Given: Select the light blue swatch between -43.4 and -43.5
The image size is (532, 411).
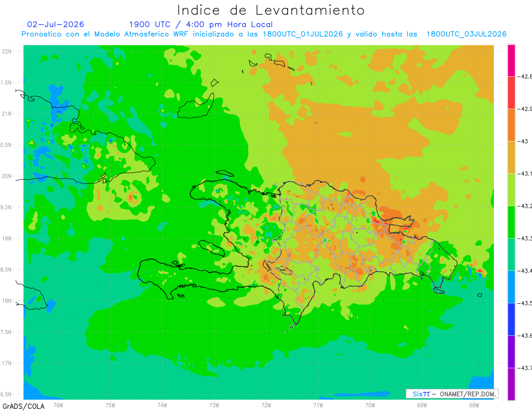Looking at the screenshot, I should click(x=511, y=286).
